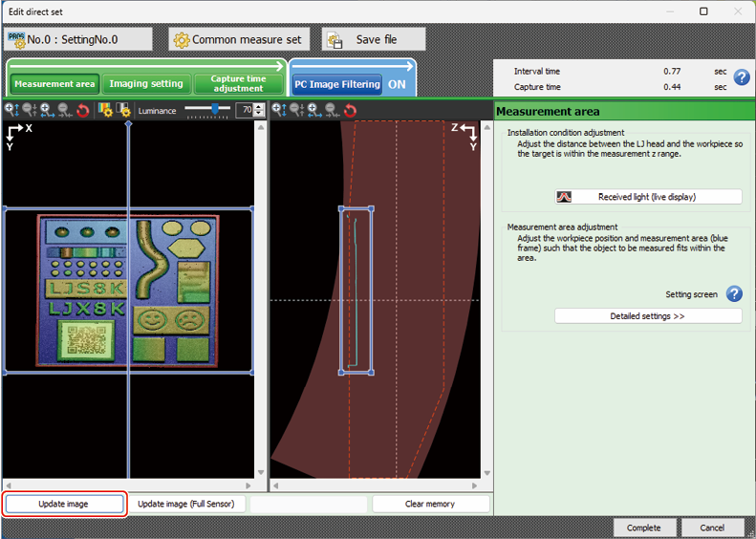Click the reset view icon in the ZY profile view toolbar
Screen dimensions: 756x539
[x=350, y=111]
